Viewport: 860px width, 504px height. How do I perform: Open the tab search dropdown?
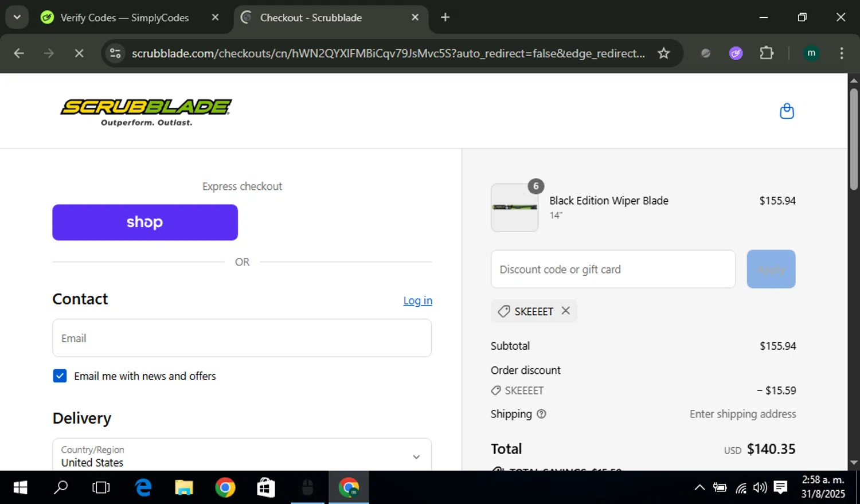coord(17,17)
